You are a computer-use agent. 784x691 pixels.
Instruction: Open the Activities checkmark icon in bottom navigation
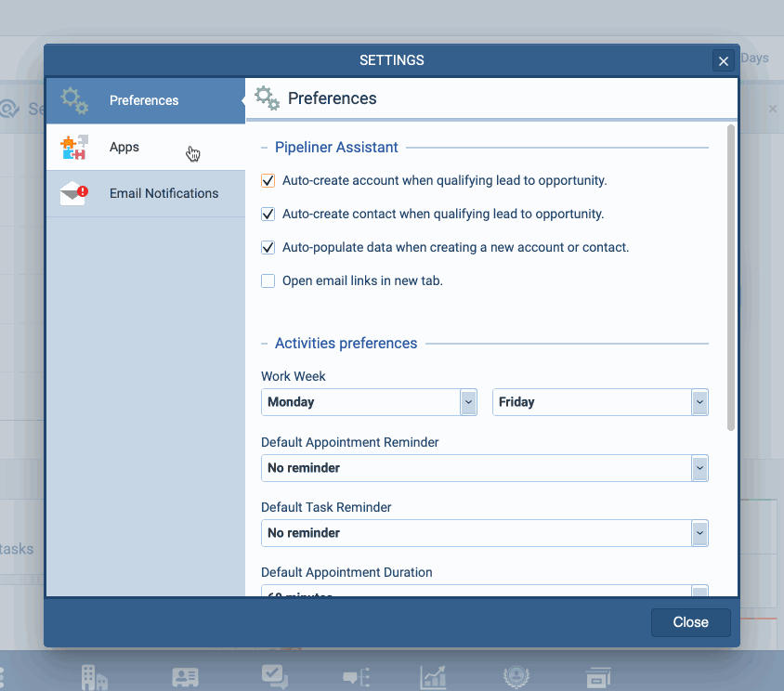tap(274, 677)
